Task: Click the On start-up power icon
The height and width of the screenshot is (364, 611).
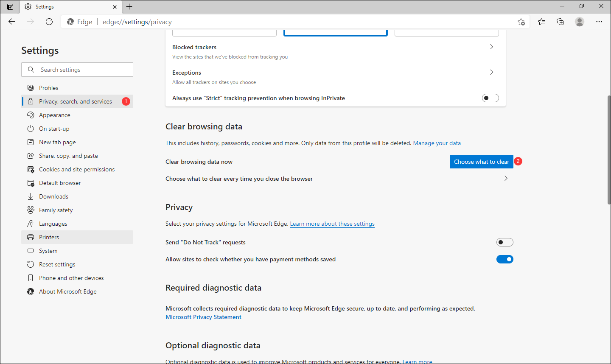Action: [30, 128]
